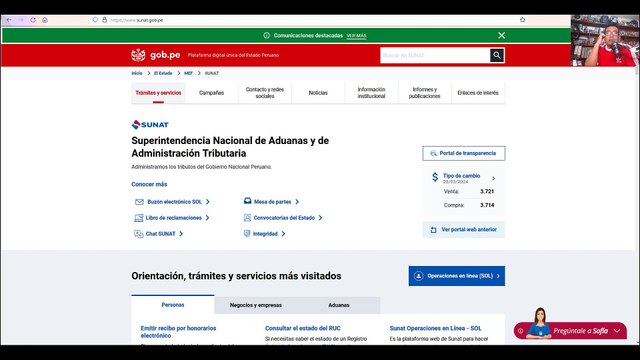Click the gob.pe logo

click(156, 55)
